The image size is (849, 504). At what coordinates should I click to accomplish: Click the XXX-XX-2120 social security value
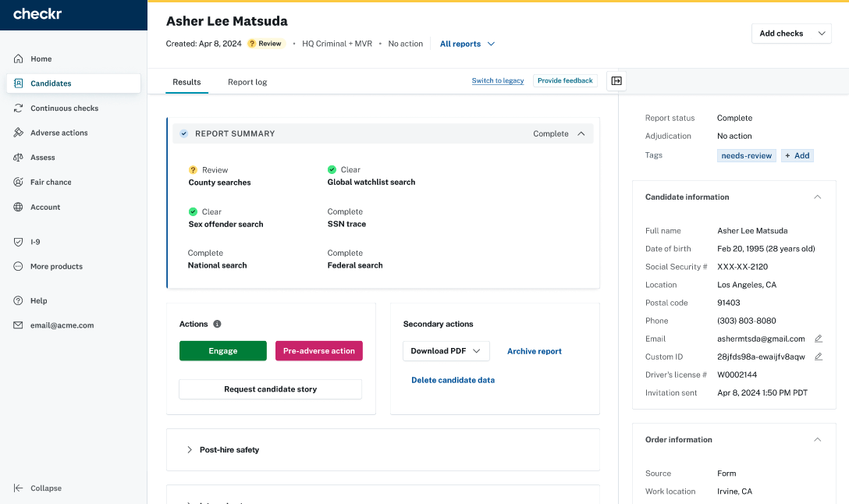742,267
